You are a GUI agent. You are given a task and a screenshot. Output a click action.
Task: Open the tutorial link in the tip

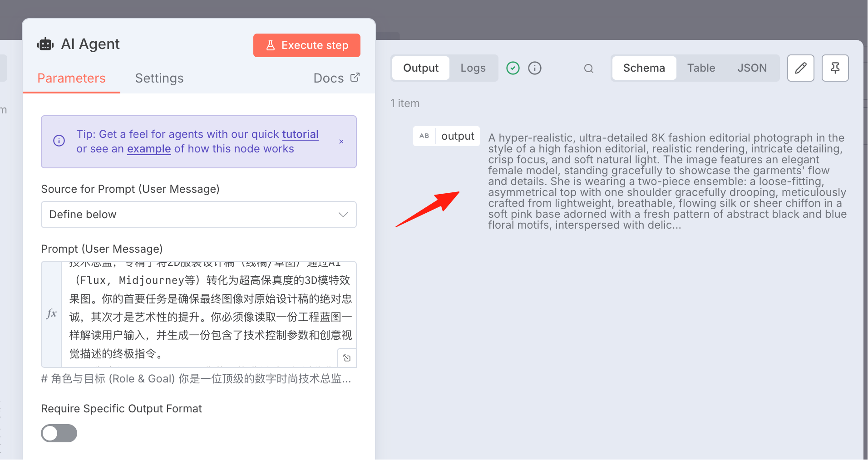click(300, 134)
